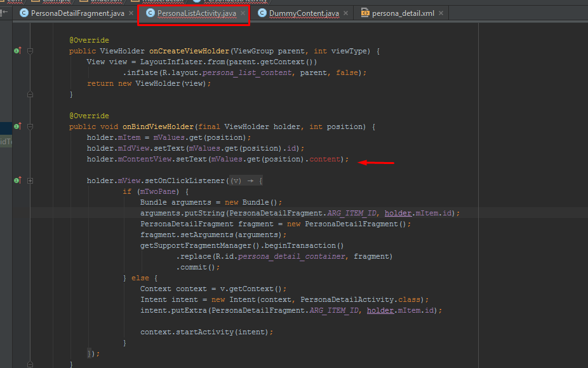Click the implements-method gutter icon beside onBindViewHolder
588x368 pixels.
[x=17, y=126]
